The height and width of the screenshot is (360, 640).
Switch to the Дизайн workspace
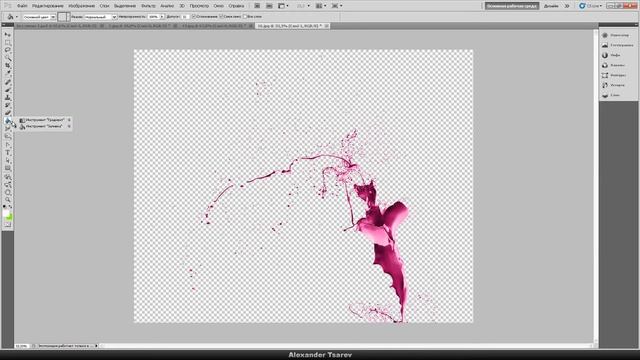(x=551, y=6)
